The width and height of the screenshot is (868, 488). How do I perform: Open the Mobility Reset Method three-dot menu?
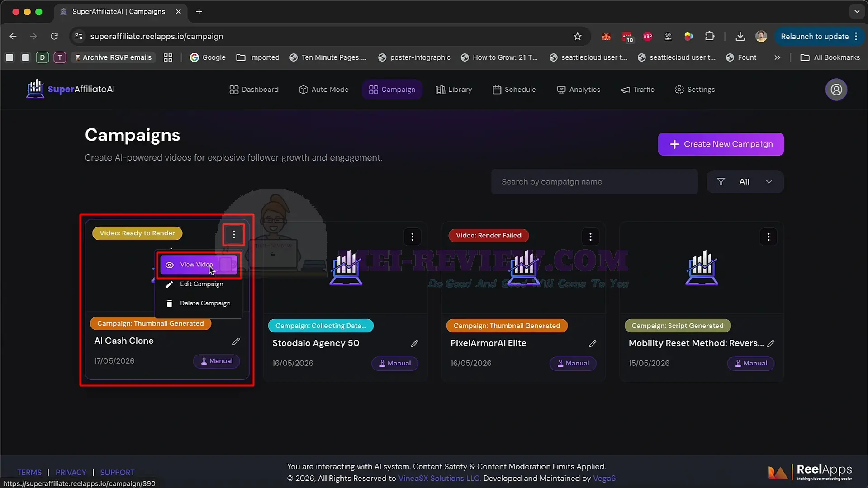click(768, 237)
